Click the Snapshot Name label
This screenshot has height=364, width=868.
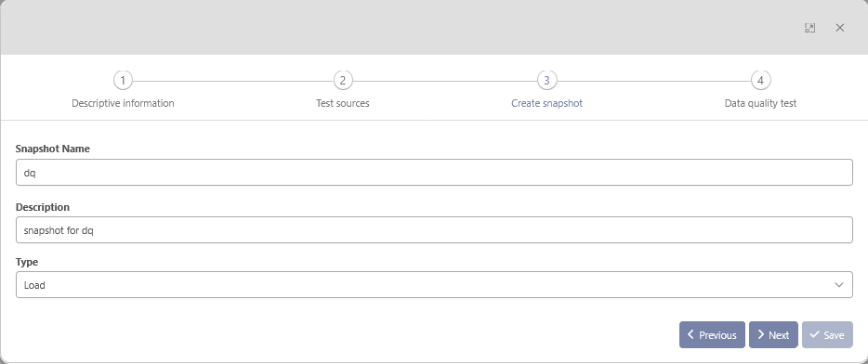tap(53, 149)
